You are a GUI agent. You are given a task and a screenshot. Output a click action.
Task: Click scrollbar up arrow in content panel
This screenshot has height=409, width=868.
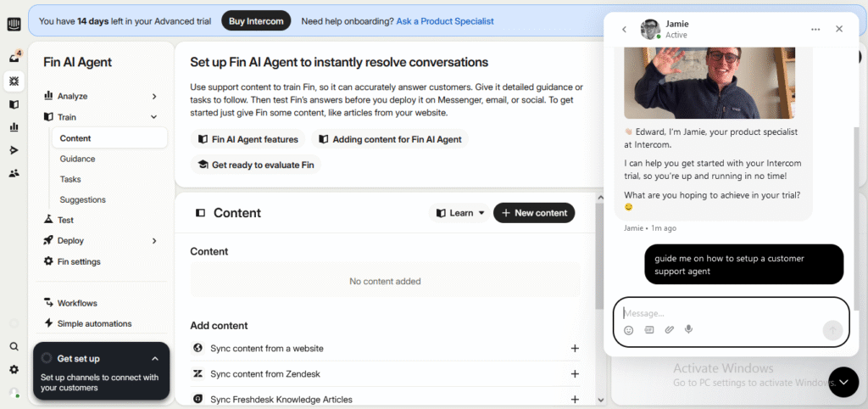click(601, 197)
